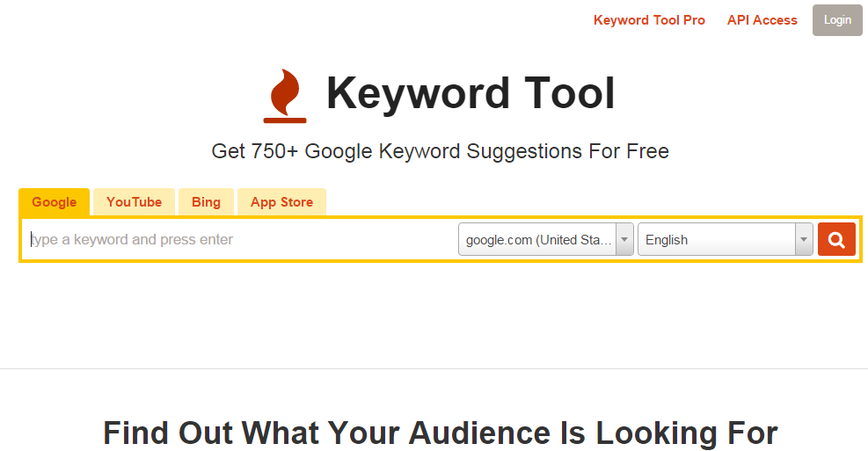Focus the keyword search input field
Viewport: 868px width, 451px height.
[239, 239]
